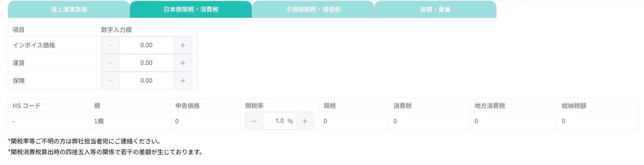Click the HS コード column header

(x=49, y=105)
